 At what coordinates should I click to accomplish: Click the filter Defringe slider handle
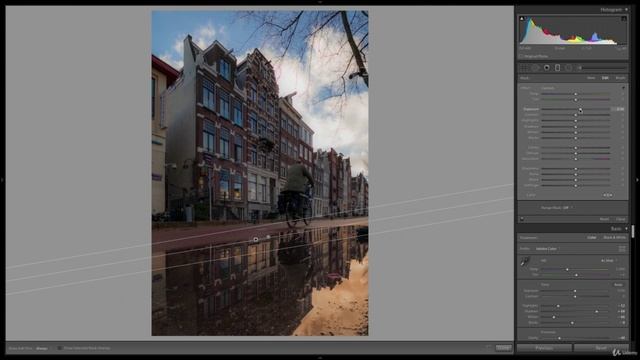coord(576,185)
